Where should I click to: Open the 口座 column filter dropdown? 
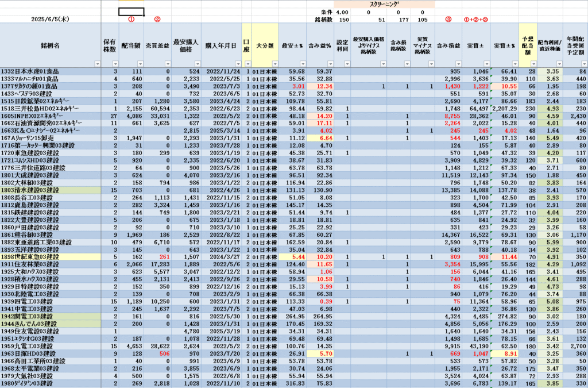pyautogui.click(x=248, y=64)
